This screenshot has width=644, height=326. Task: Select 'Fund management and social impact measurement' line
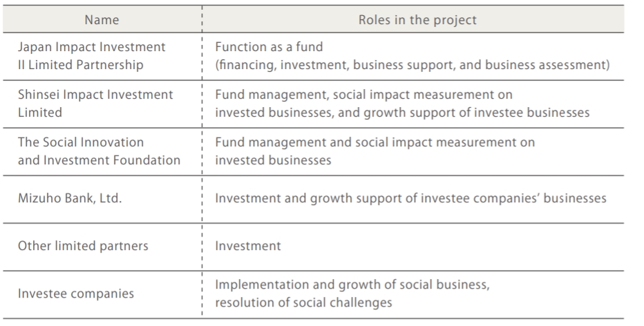click(375, 142)
